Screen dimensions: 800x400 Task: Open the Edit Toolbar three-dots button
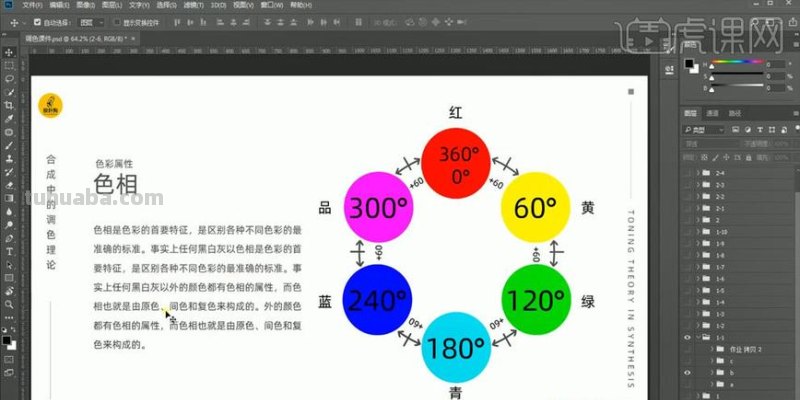click(x=9, y=316)
